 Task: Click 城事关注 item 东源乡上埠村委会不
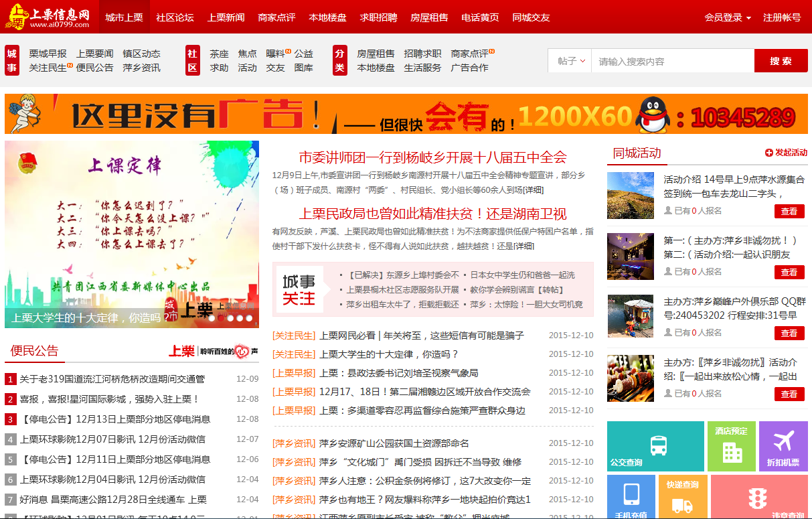[403, 275]
